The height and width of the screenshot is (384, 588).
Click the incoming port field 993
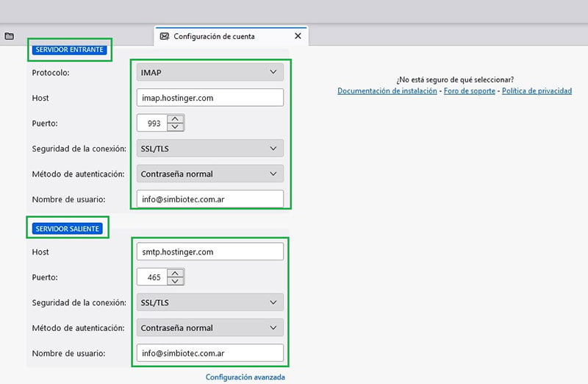152,123
